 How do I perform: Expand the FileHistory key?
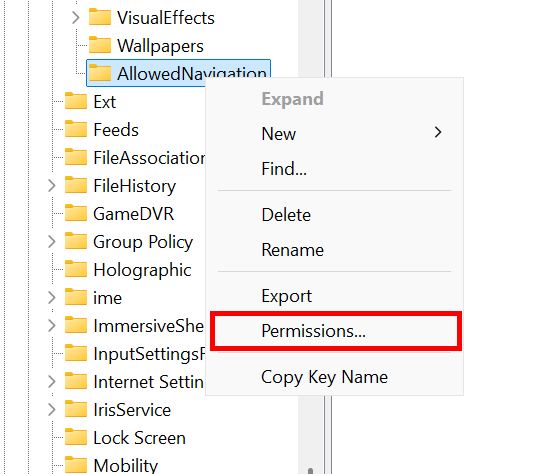click(x=52, y=185)
